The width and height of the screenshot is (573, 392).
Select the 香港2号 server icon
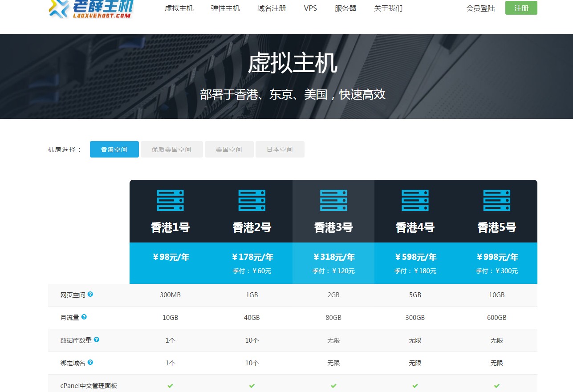(x=252, y=200)
